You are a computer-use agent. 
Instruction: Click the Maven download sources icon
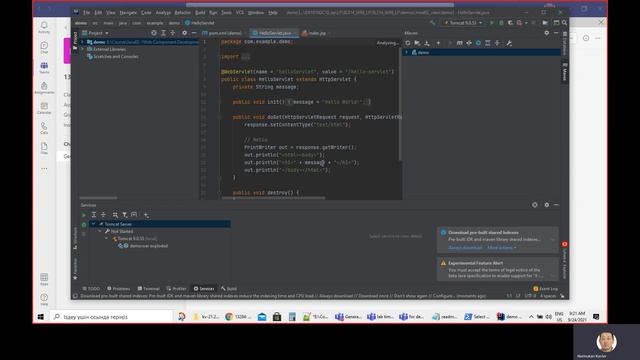427,43
